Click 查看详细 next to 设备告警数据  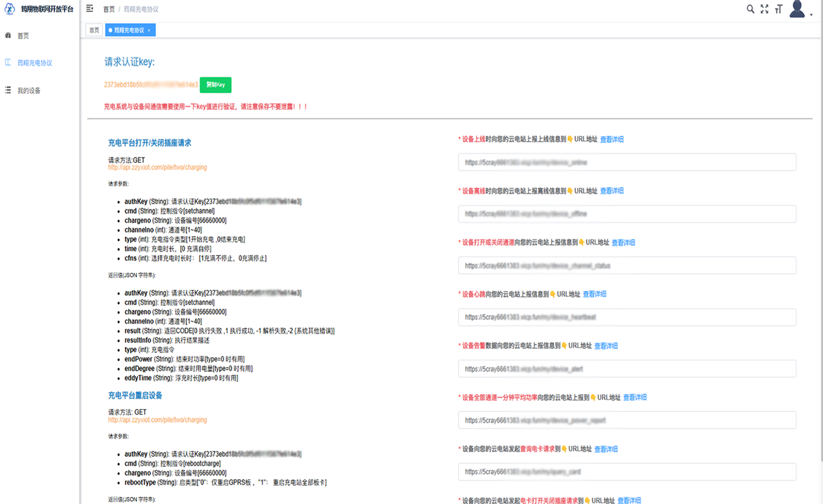pyautogui.click(x=606, y=345)
